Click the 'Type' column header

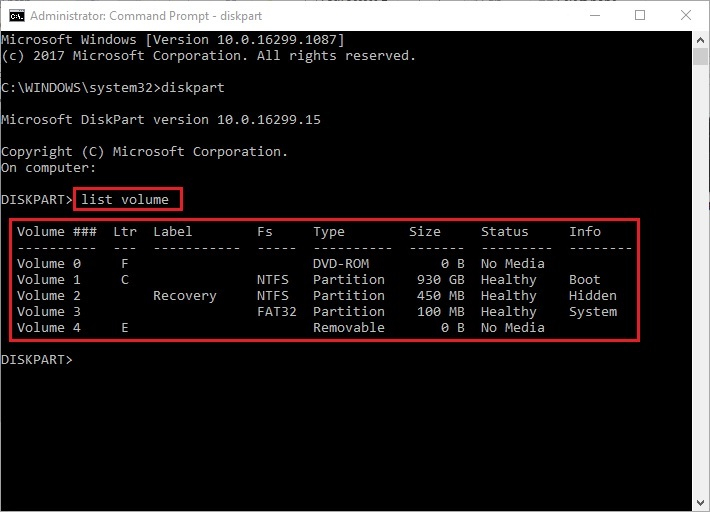pos(329,232)
